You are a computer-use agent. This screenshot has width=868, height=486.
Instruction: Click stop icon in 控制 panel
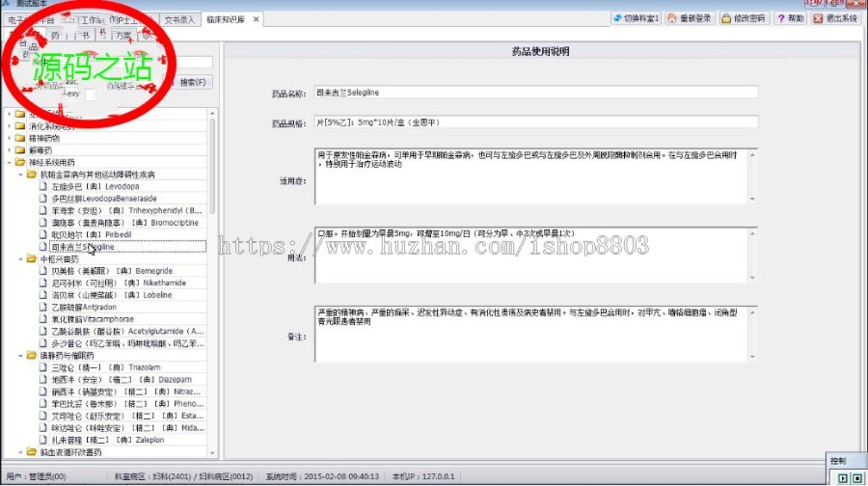pos(856,477)
